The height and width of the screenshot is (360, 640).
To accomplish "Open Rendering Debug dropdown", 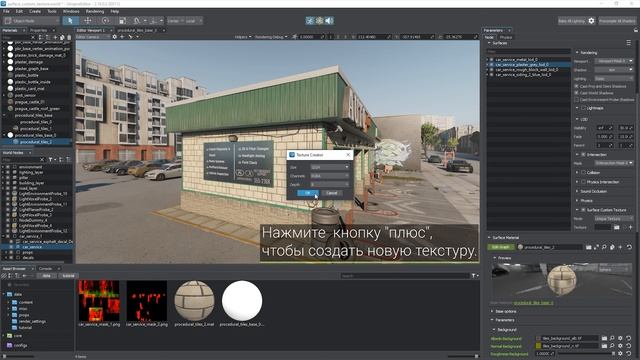I will tap(271, 37).
